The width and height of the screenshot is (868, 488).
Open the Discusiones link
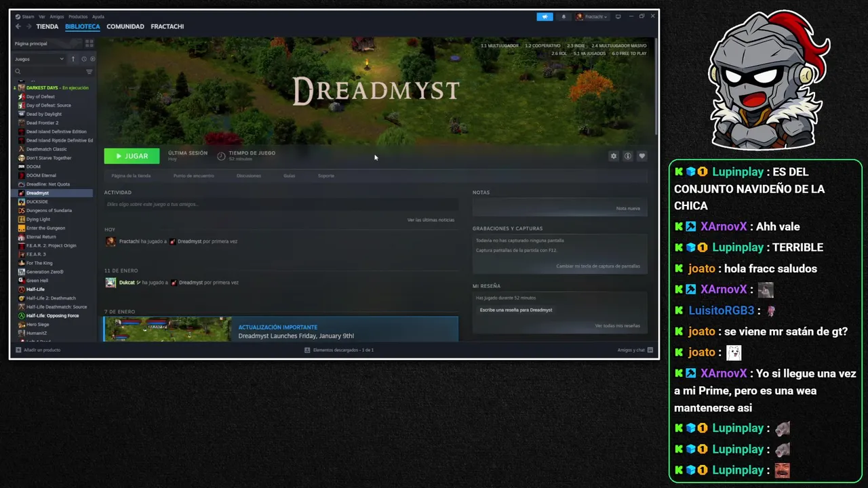(x=249, y=176)
